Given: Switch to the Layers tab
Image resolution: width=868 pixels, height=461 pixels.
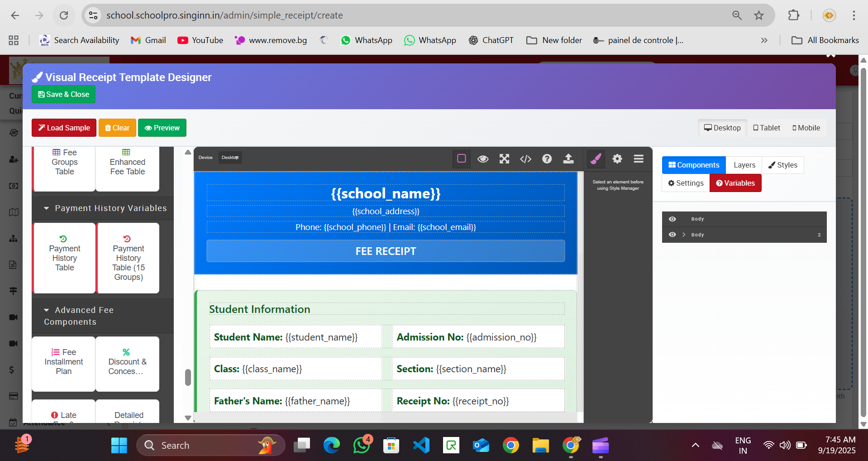Looking at the screenshot, I should (x=744, y=165).
